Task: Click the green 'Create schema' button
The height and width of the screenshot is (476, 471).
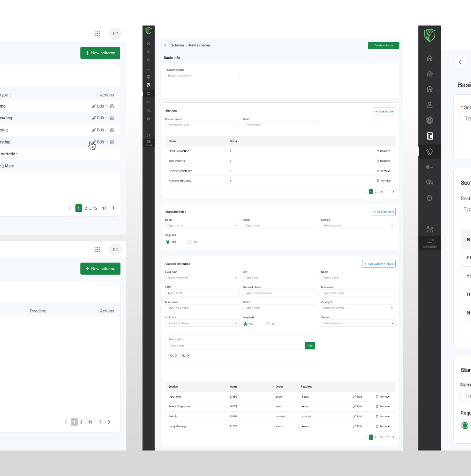Action: tap(383, 45)
